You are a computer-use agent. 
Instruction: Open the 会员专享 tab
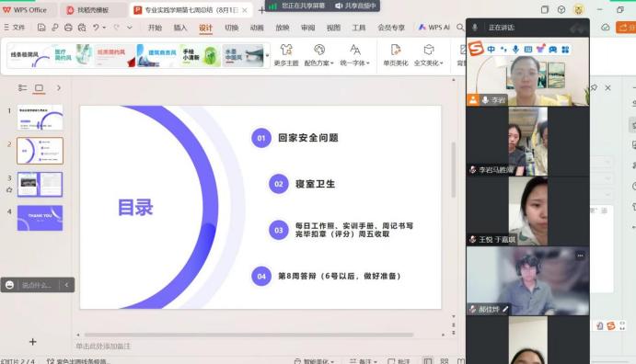pos(391,28)
